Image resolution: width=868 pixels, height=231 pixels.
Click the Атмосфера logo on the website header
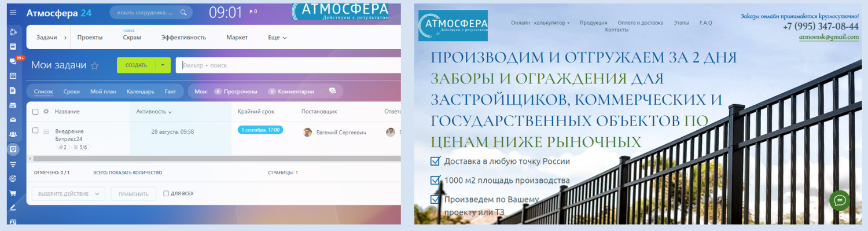pos(453,25)
